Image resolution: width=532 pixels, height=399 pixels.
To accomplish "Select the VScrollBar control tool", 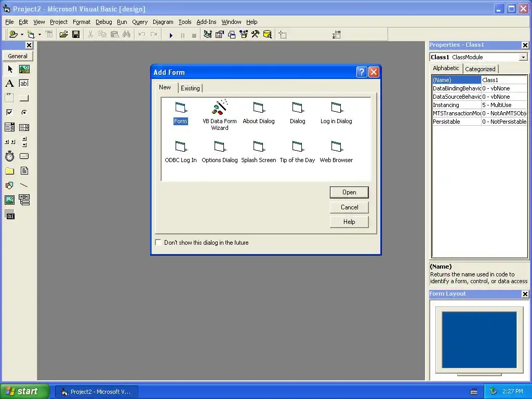I will pyautogui.click(x=24, y=142).
